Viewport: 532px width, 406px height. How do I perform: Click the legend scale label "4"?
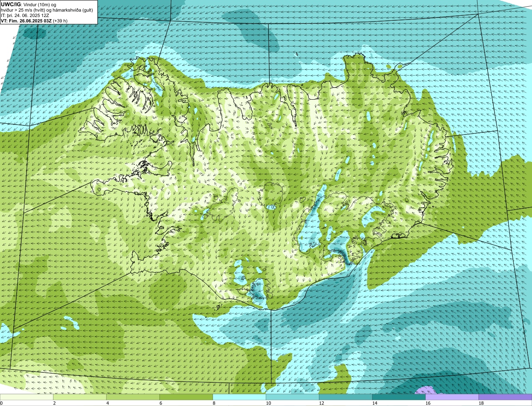click(108, 403)
